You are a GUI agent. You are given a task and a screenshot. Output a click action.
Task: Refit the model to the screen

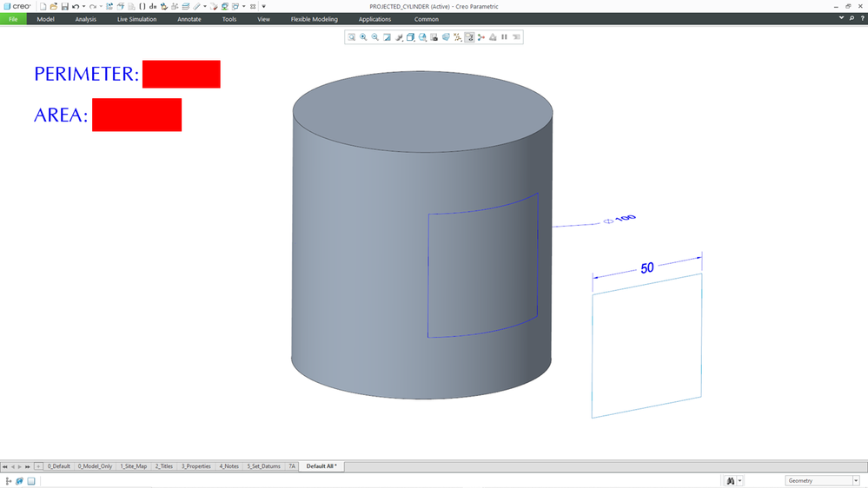352,37
